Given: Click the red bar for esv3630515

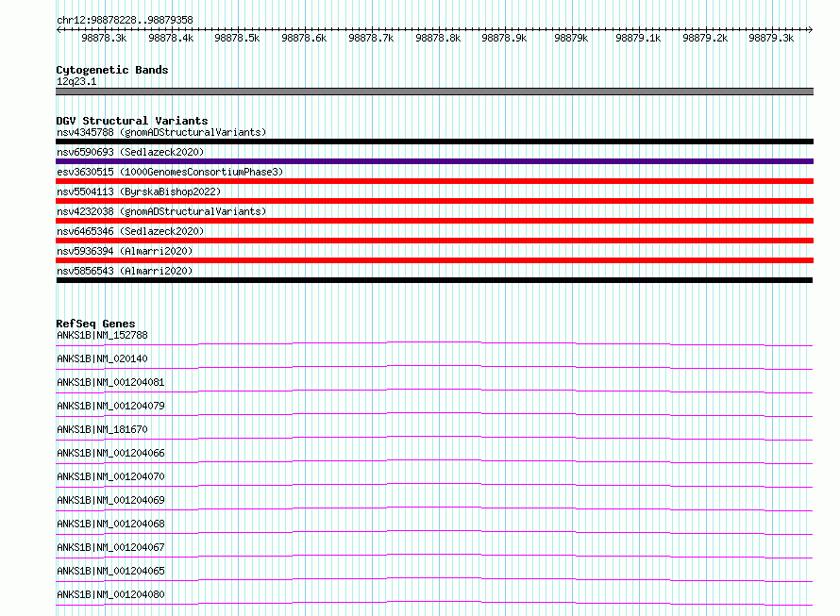Looking at the screenshot, I should pos(434,181).
